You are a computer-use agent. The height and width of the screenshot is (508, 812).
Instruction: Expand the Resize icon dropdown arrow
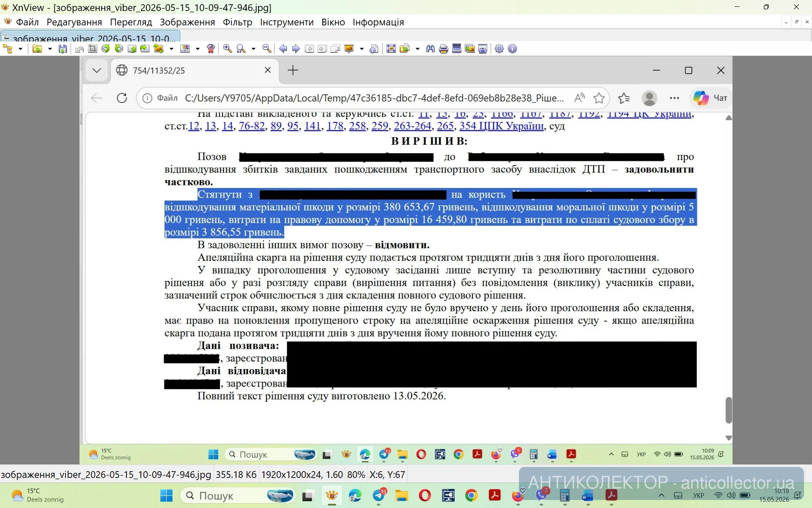click(171, 49)
